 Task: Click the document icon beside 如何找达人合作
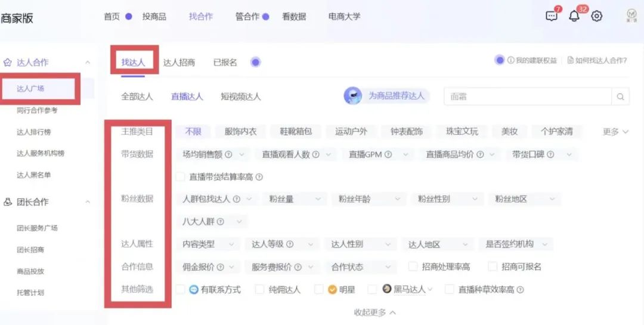570,60
